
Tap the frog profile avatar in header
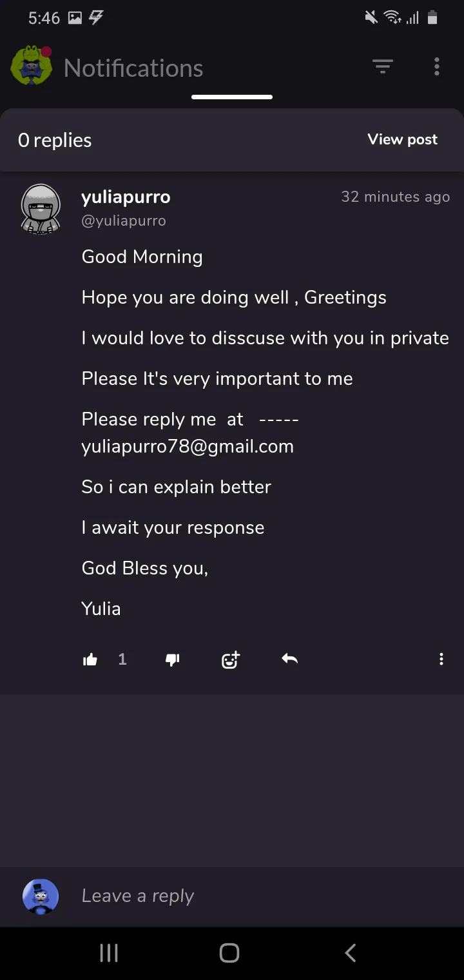pos(32,66)
